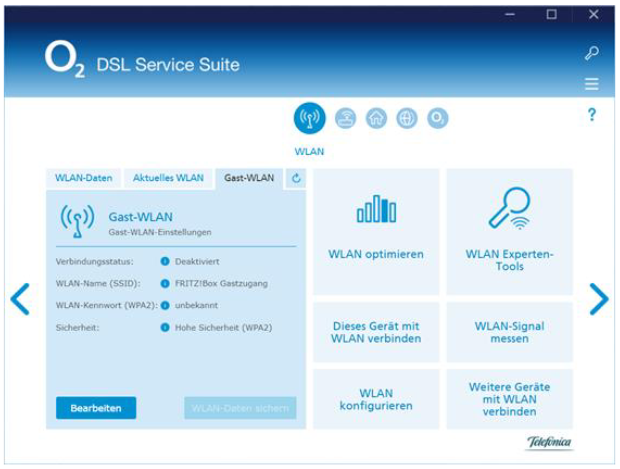Click the Gast-WLAN-Einstellungen subtitle
Screen dimensions: 620x469
pos(160,232)
